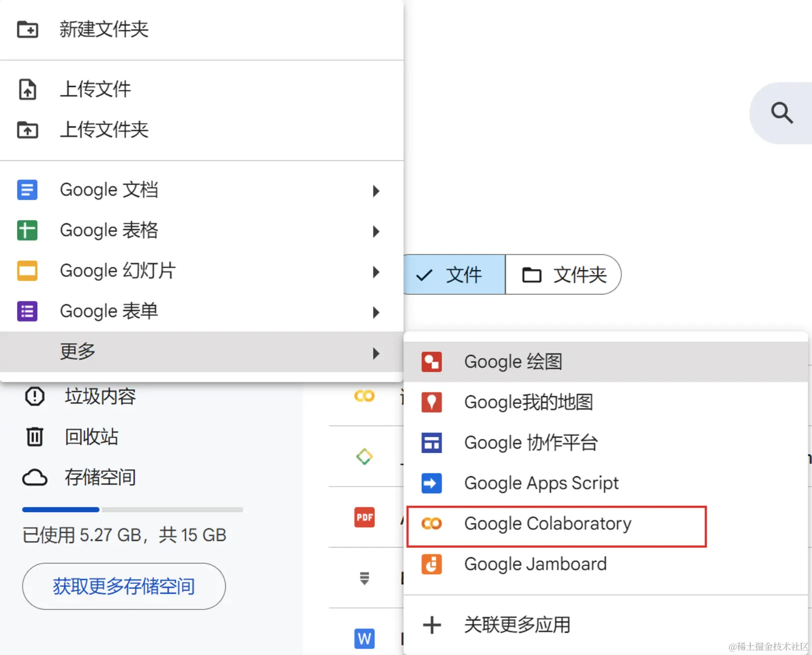Choose Google 幻灯片 menu item

click(x=201, y=271)
